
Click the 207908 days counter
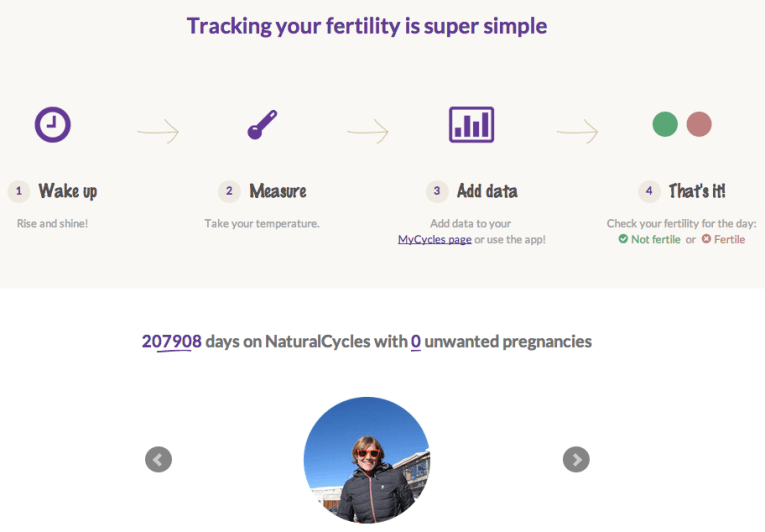pos(172,341)
